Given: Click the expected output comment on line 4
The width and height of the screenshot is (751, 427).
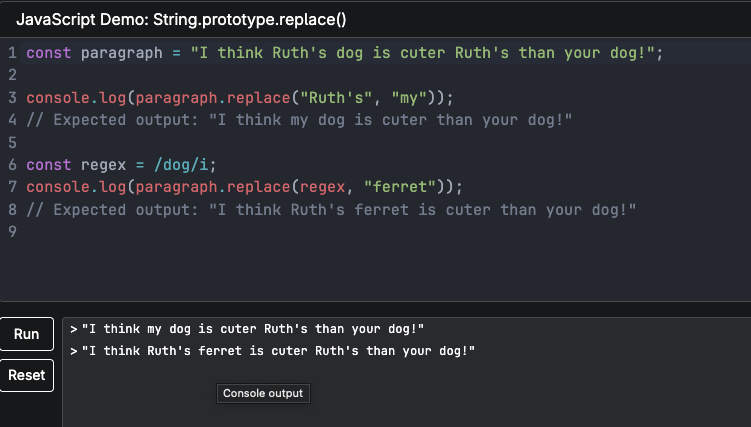Looking at the screenshot, I should coord(299,120).
